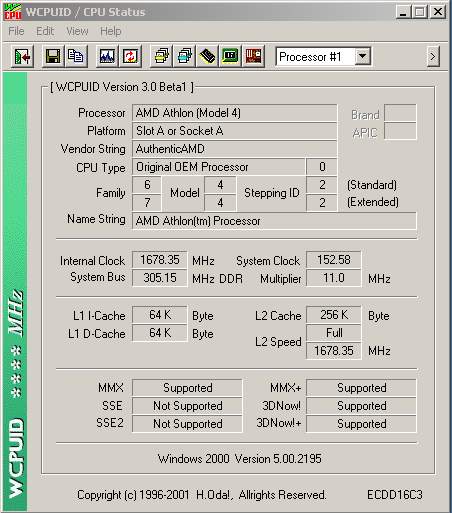Click the Original OEM Processor field
Image resolution: width=452 pixels, height=513 pixels.
[x=219, y=167]
